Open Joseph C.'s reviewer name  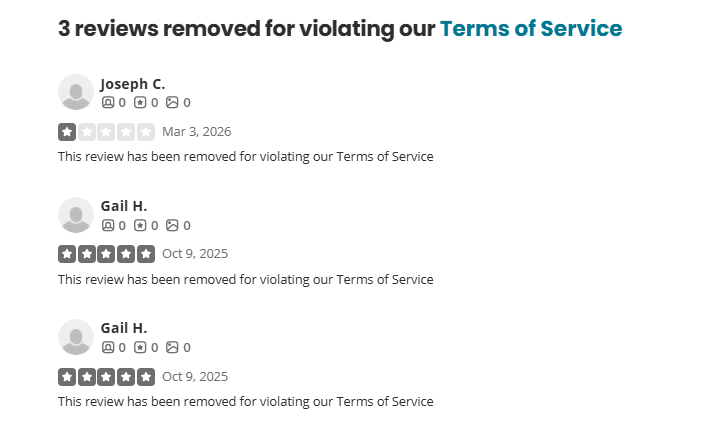[132, 84]
